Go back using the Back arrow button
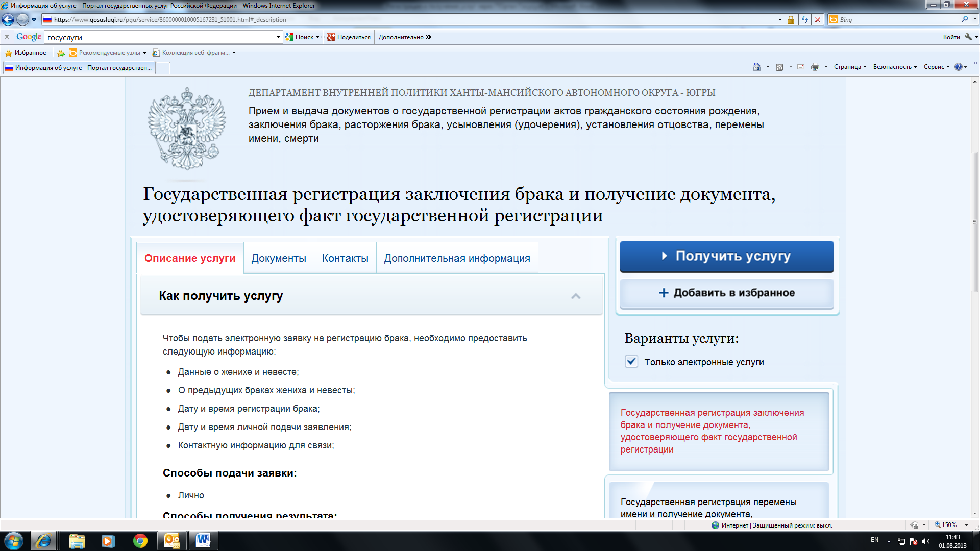Viewport: 980px width, 551px height. (x=8, y=20)
